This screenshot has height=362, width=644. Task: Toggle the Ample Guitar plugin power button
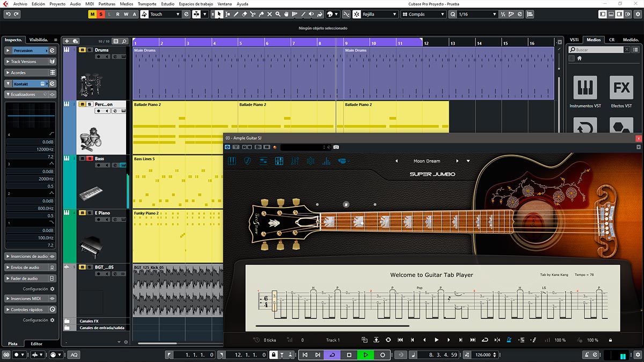click(228, 147)
